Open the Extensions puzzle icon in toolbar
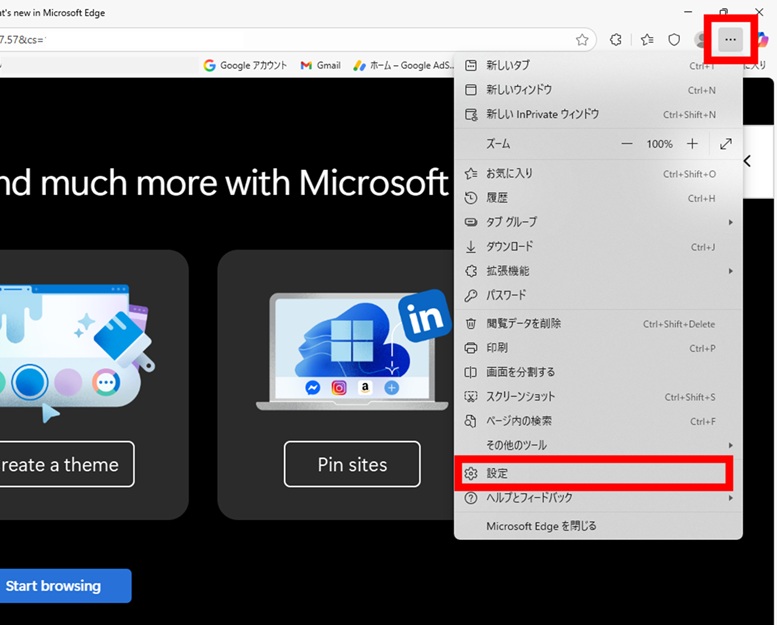Image resolution: width=777 pixels, height=625 pixels. (x=616, y=40)
